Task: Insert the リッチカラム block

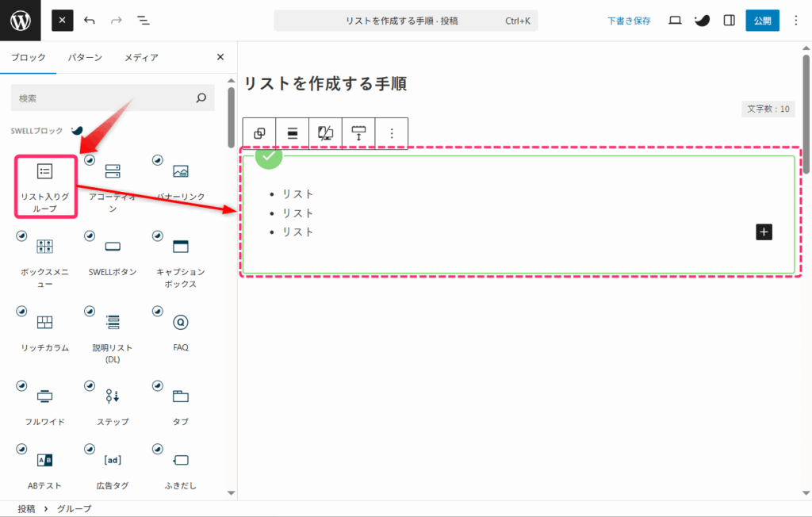Action: 44,331
